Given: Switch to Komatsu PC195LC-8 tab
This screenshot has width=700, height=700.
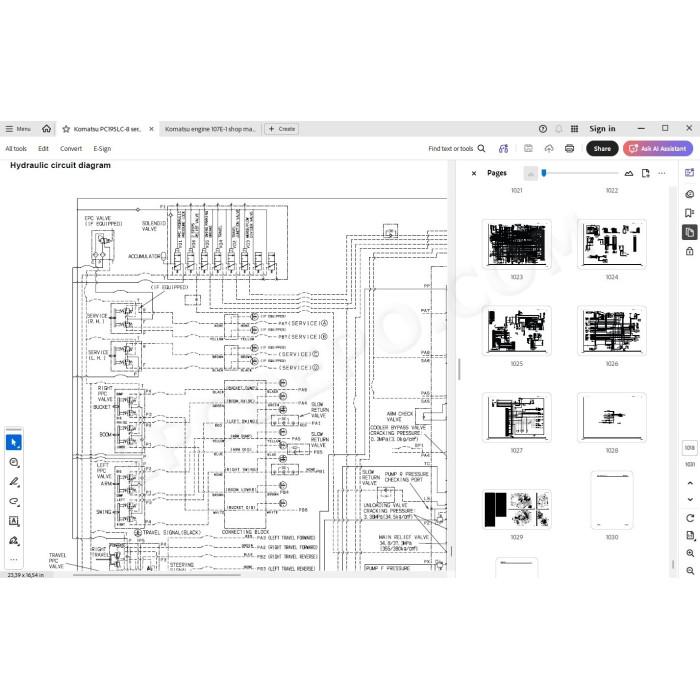Looking at the screenshot, I should click(x=107, y=129).
